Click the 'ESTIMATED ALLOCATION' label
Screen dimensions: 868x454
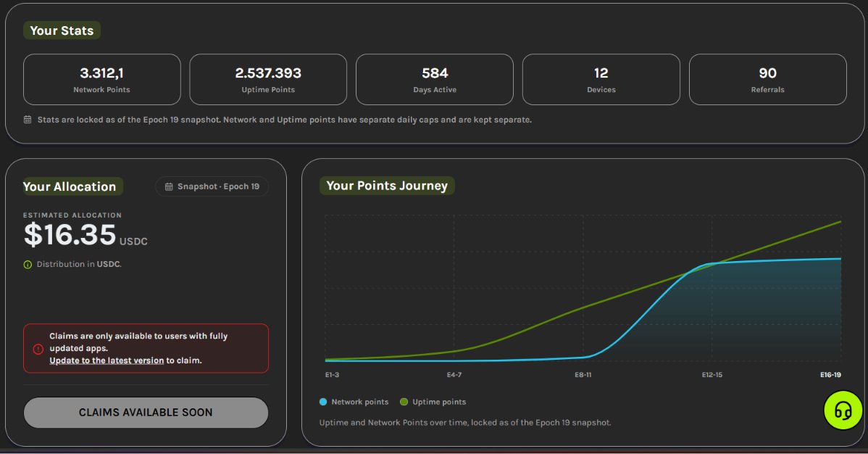click(72, 215)
